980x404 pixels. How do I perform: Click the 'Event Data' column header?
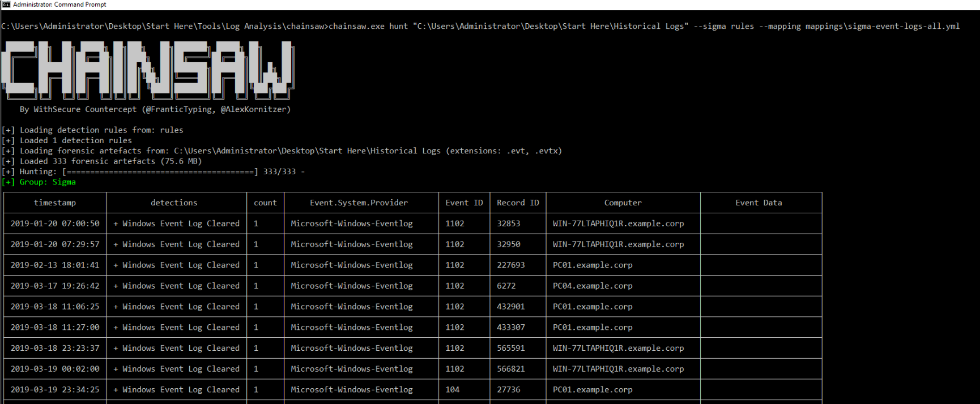[759, 203]
